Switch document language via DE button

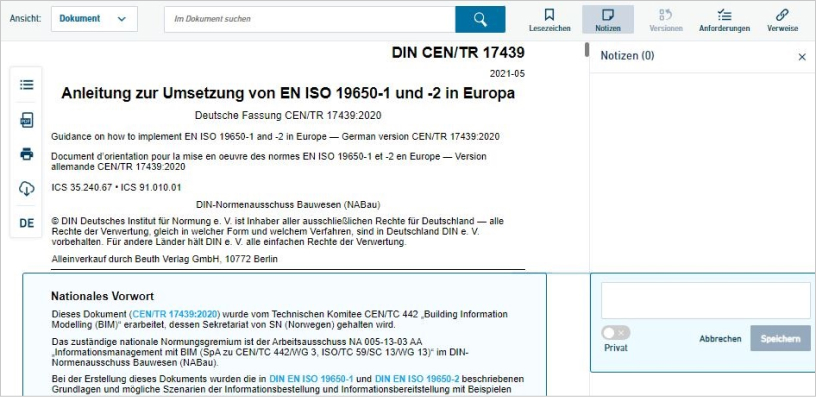click(x=27, y=223)
